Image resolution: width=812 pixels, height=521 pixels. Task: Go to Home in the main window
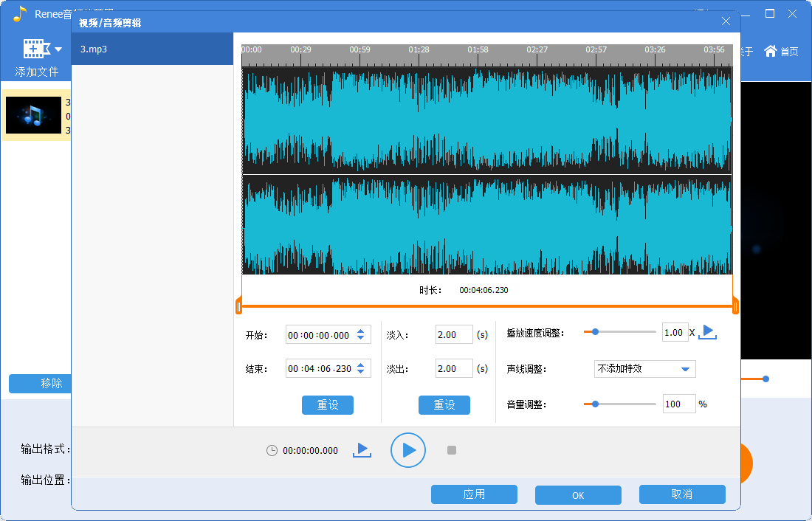(782, 51)
